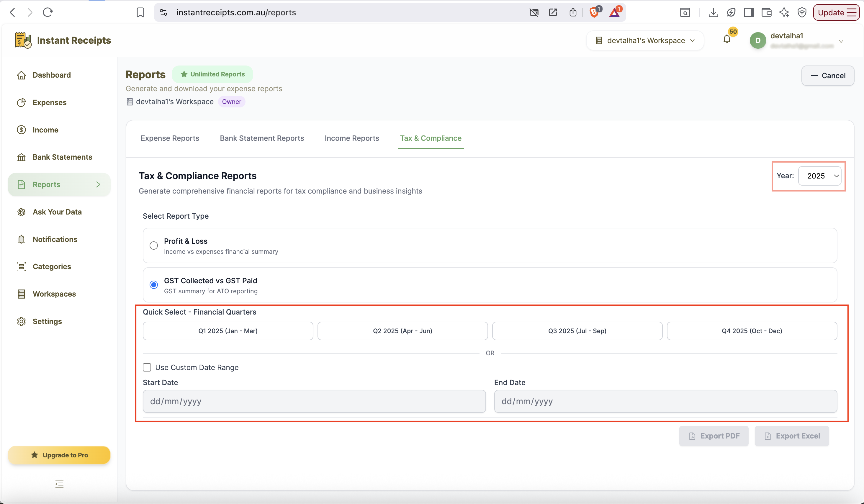Reload the page
This screenshot has height=504, width=864.
coord(48,13)
